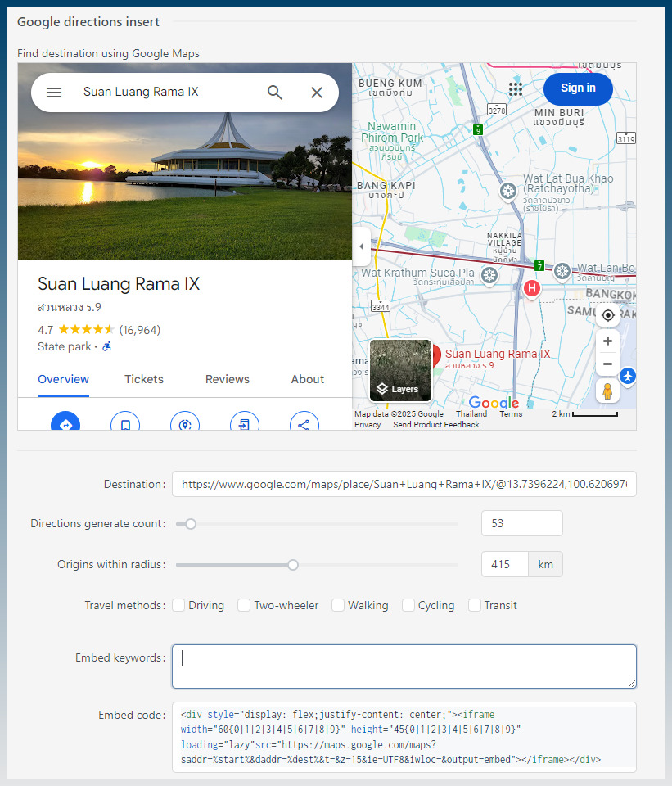Enable the Driving travel method
The height and width of the screenshot is (786, 672).
coord(179,605)
